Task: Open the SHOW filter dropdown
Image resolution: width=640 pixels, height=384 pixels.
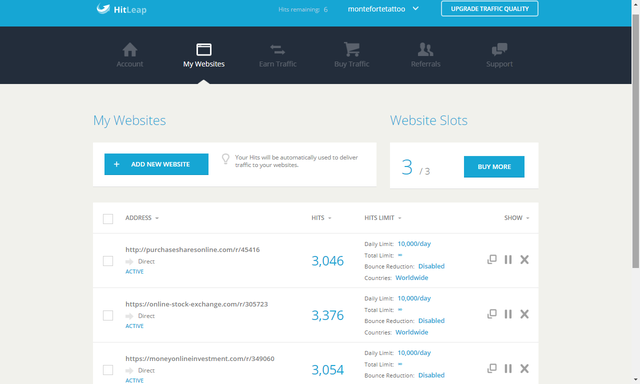Action: click(x=516, y=218)
